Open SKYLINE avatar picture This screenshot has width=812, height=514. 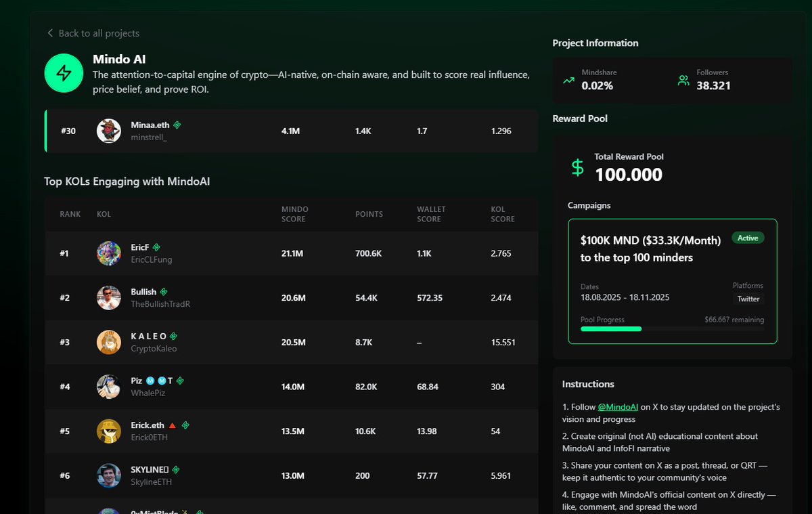[x=109, y=475]
